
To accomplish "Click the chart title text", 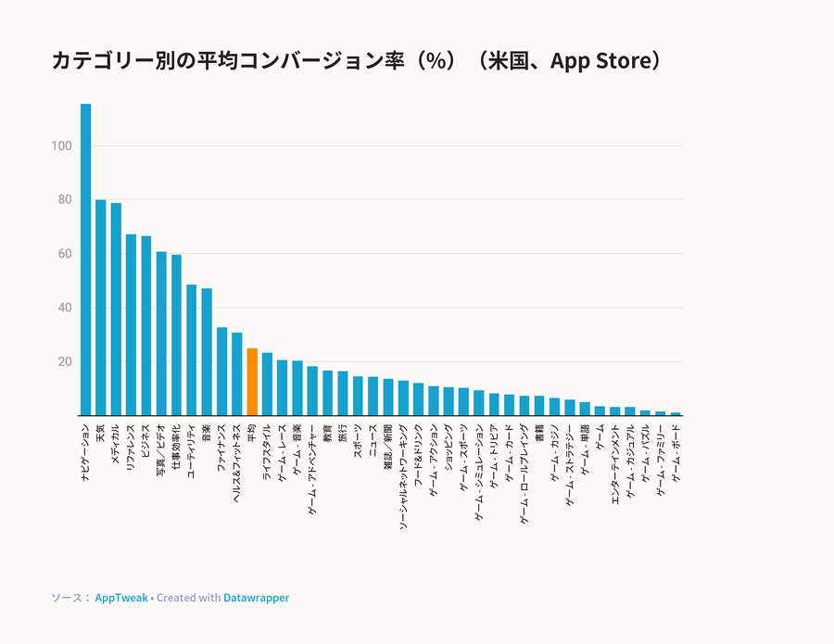I will tap(356, 60).
